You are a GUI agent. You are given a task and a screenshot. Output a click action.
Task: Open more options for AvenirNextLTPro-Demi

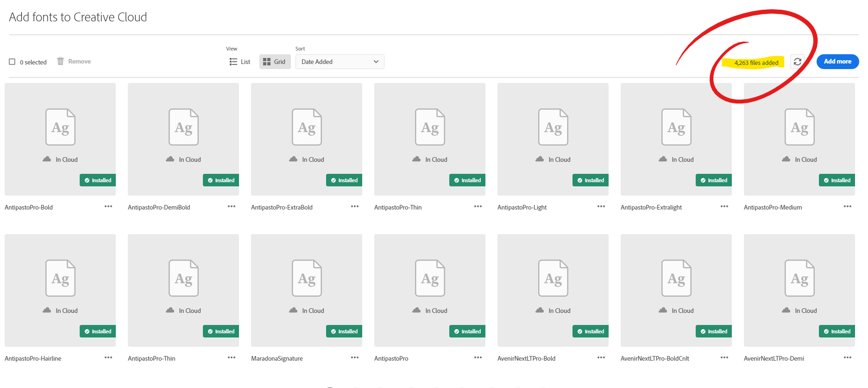pos(848,357)
